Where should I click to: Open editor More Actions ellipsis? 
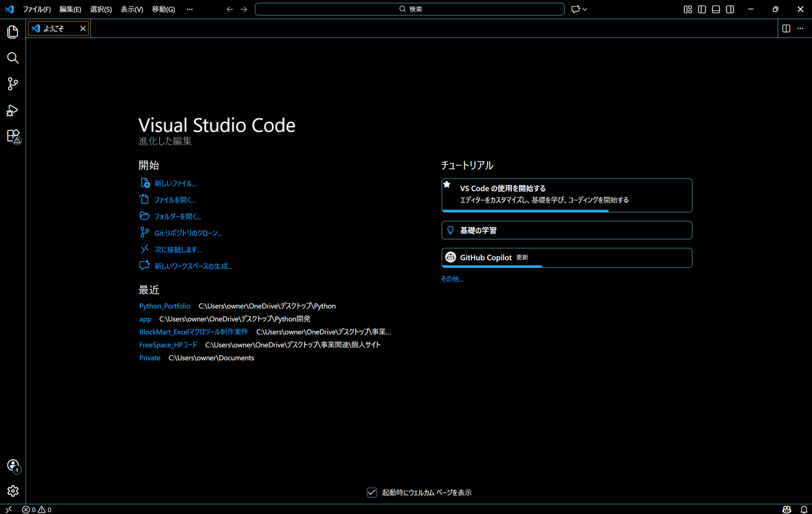800,28
